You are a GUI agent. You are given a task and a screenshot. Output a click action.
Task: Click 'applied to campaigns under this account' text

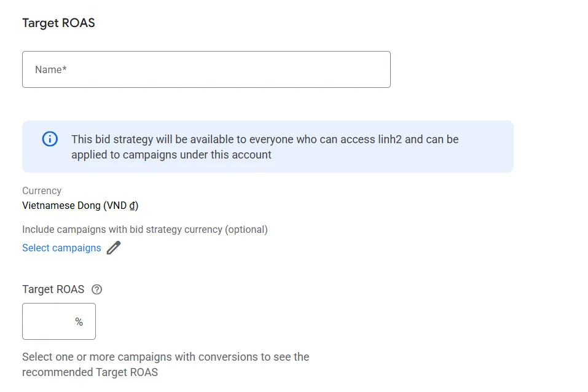click(x=171, y=155)
